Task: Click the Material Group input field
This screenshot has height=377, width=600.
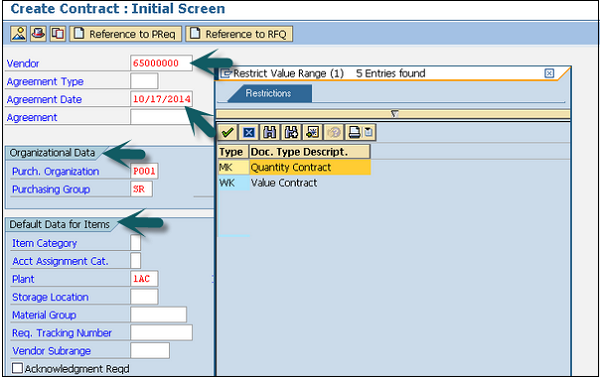Action: 158,315
